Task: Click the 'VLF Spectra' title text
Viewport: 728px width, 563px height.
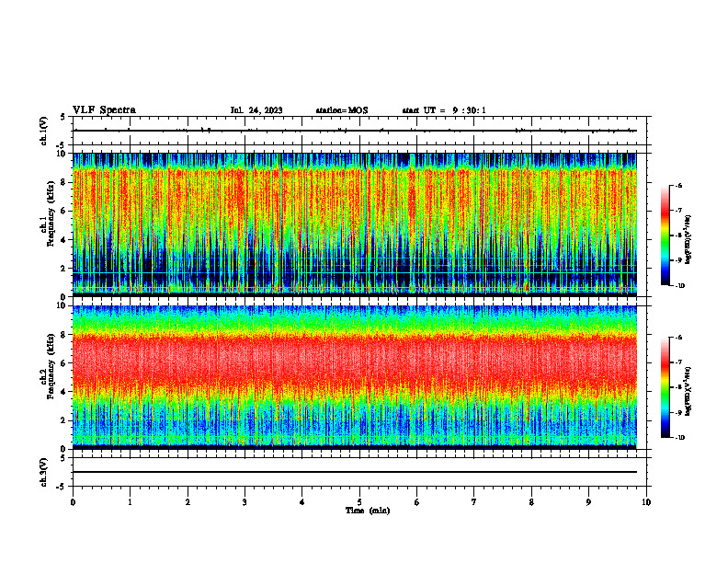Action: (104, 110)
